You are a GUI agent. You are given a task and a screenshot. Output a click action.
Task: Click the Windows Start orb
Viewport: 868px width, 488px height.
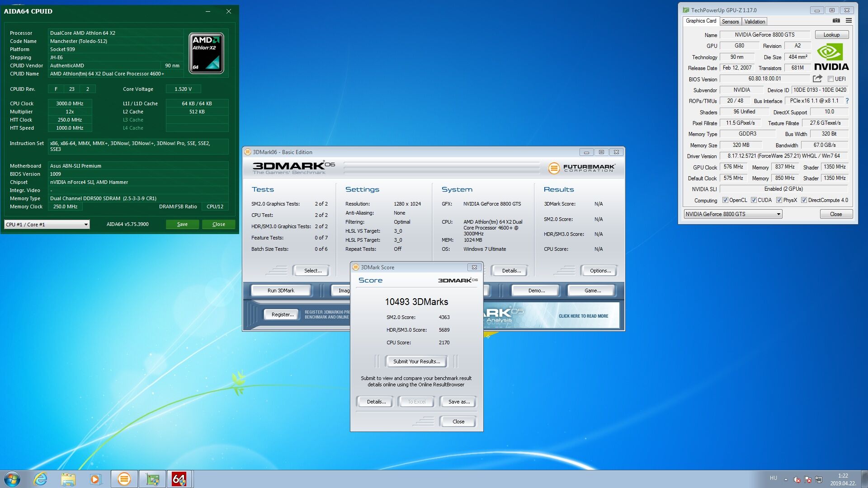pos(12,479)
